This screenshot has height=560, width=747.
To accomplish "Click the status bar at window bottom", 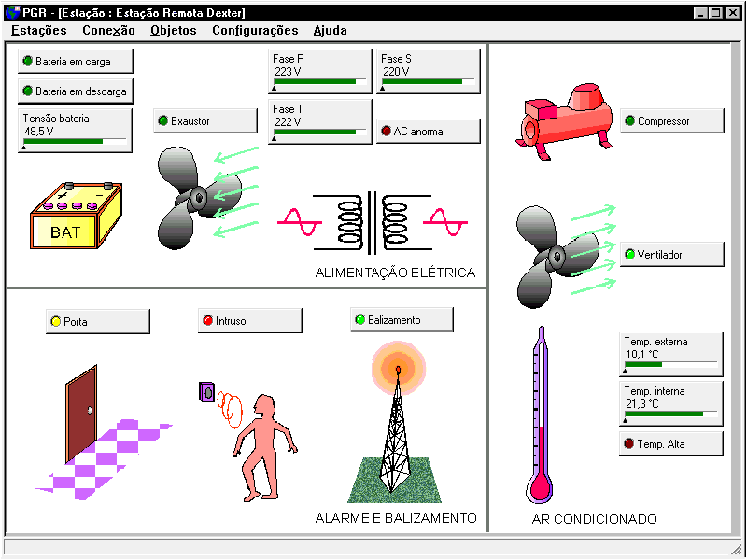I will 373,550.
